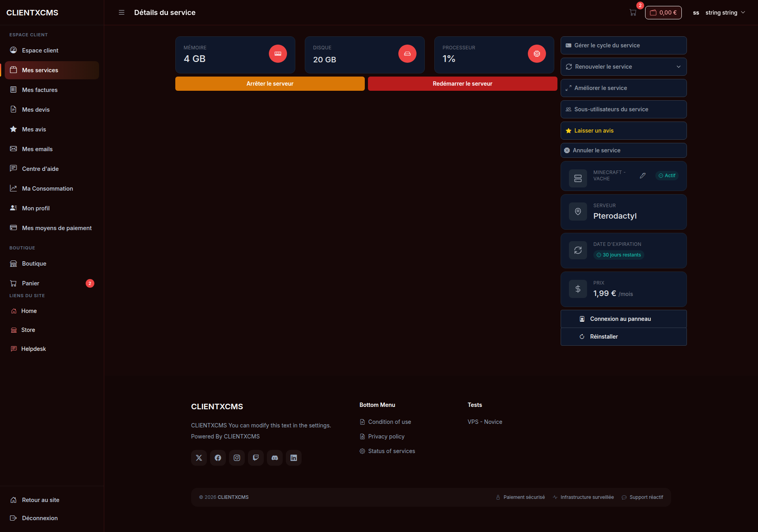Open Sous-utilisateurs du service
This screenshot has width=758, height=532.
coord(623,109)
